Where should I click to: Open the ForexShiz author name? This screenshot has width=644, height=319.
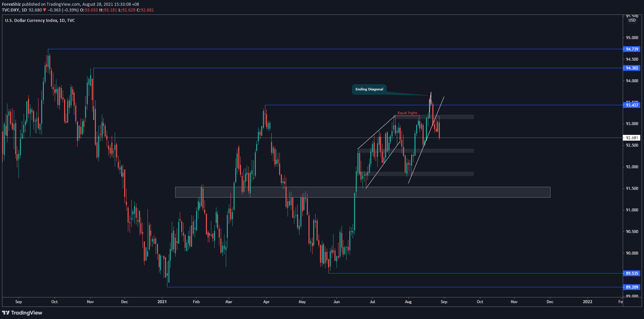pyautogui.click(x=11, y=4)
